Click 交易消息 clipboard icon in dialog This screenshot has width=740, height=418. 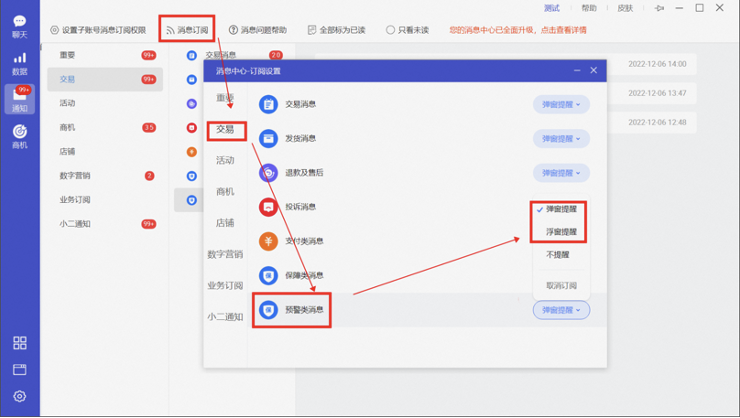(x=268, y=104)
